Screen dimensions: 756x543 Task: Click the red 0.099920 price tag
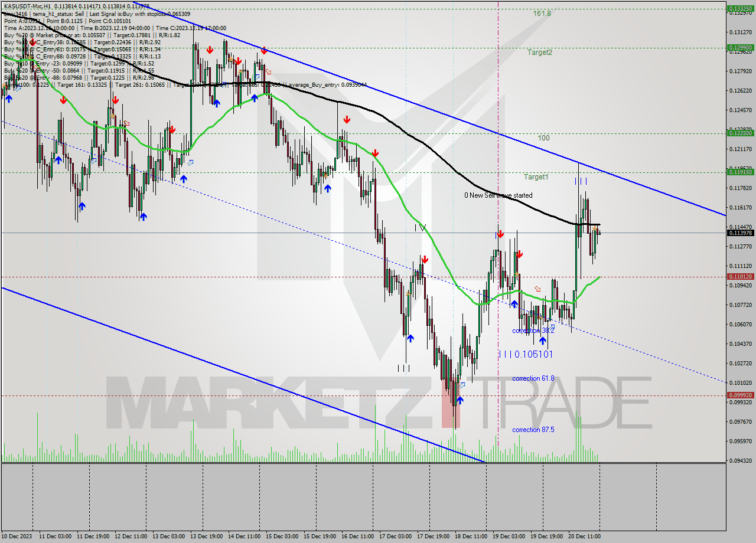(740, 395)
